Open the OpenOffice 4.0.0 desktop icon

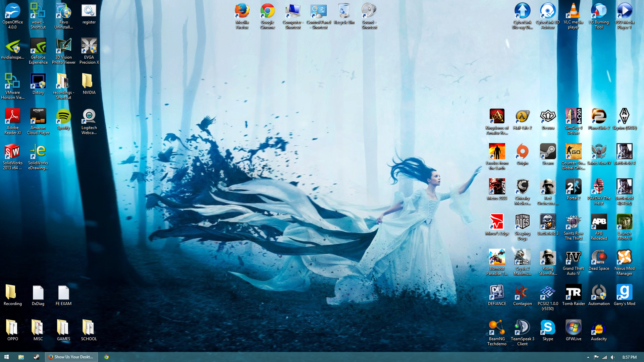tap(13, 16)
